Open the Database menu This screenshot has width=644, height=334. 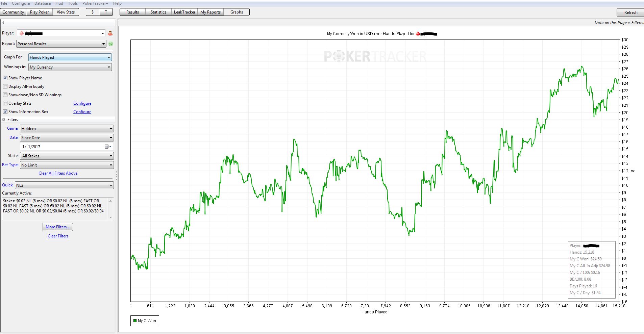click(x=43, y=3)
